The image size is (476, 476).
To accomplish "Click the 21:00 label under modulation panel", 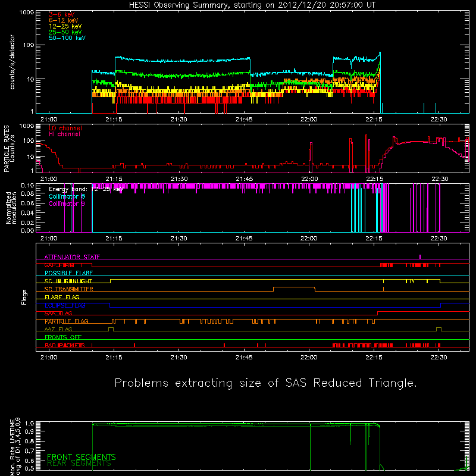I will pos(49,239).
